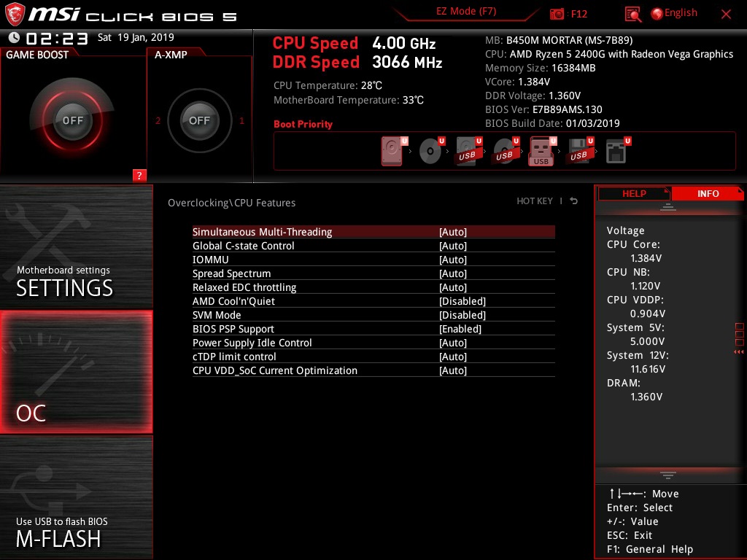The width and height of the screenshot is (747, 560).
Task: Select the USB flash drive in boot priority
Action: (x=540, y=149)
